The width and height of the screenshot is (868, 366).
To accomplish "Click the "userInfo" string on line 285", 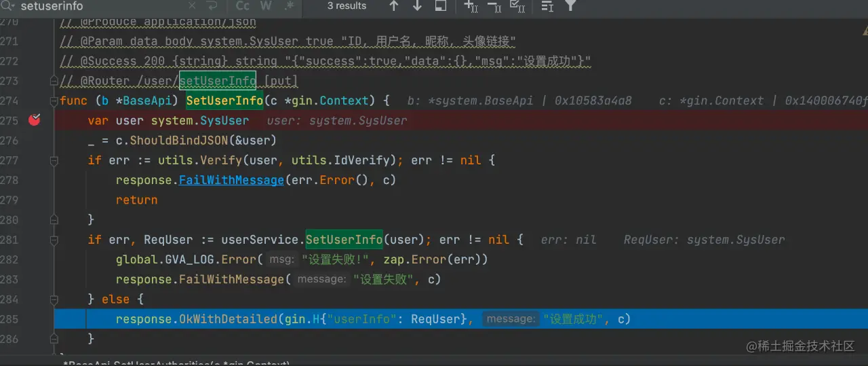I will click(x=362, y=319).
